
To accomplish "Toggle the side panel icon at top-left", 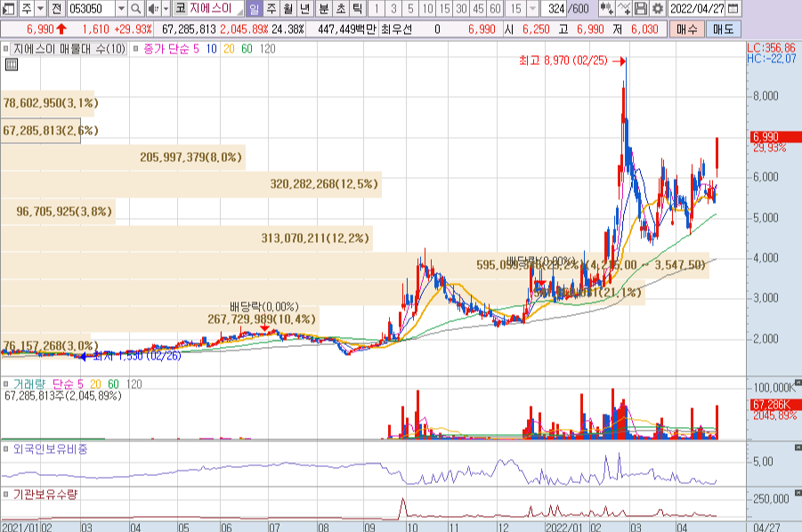I will (x=9, y=8).
